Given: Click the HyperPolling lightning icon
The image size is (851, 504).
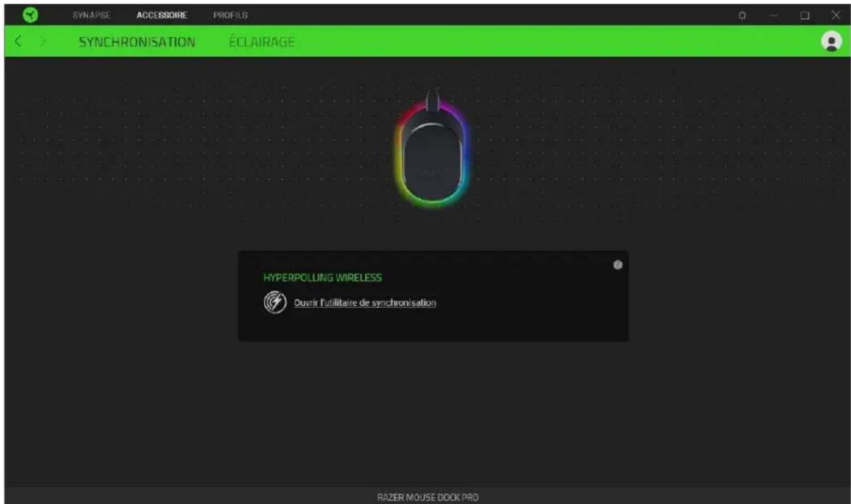Looking at the screenshot, I should point(275,303).
